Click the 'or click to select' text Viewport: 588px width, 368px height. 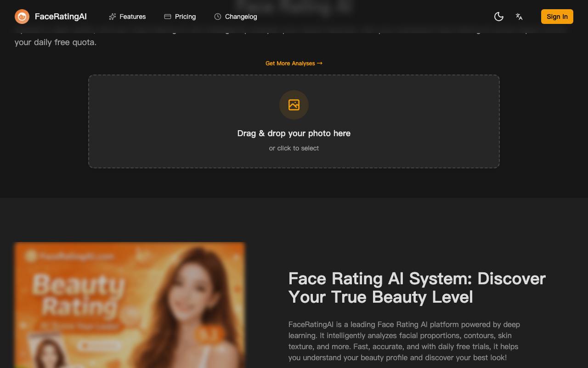coord(294,148)
